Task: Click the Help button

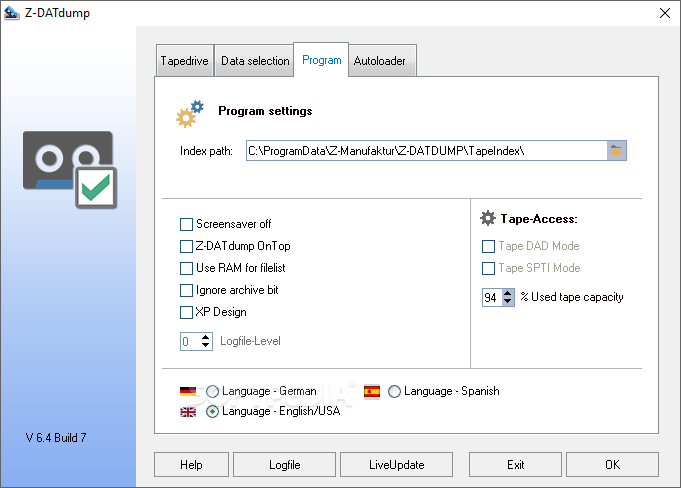Action: click(x=191, y=465)
